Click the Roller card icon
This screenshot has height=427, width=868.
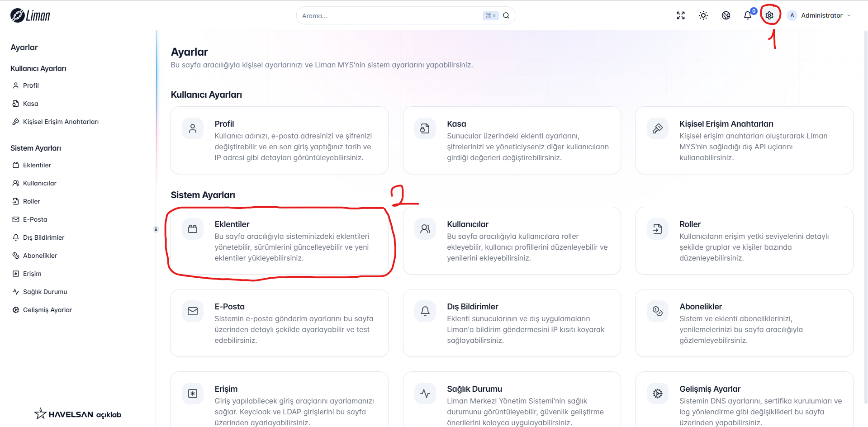coord(658,229)
